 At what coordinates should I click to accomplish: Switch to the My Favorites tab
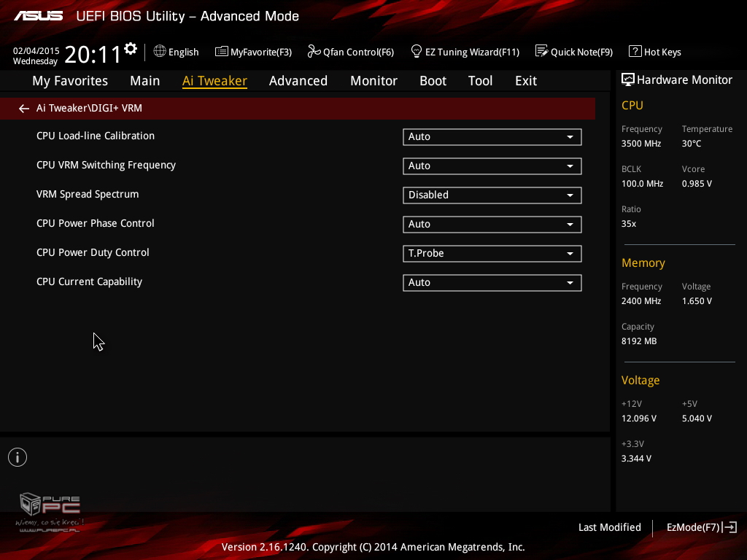pyautogui.click(x=70, y=81)
